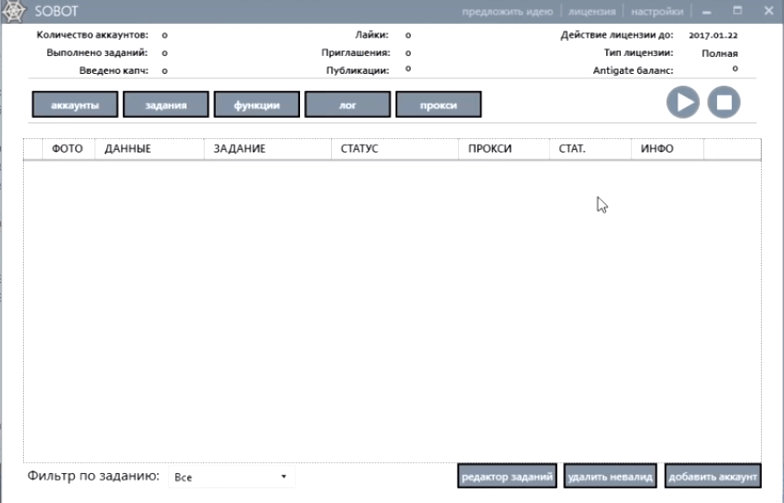
Task: Switch to the задания tab
Action: 166,105
